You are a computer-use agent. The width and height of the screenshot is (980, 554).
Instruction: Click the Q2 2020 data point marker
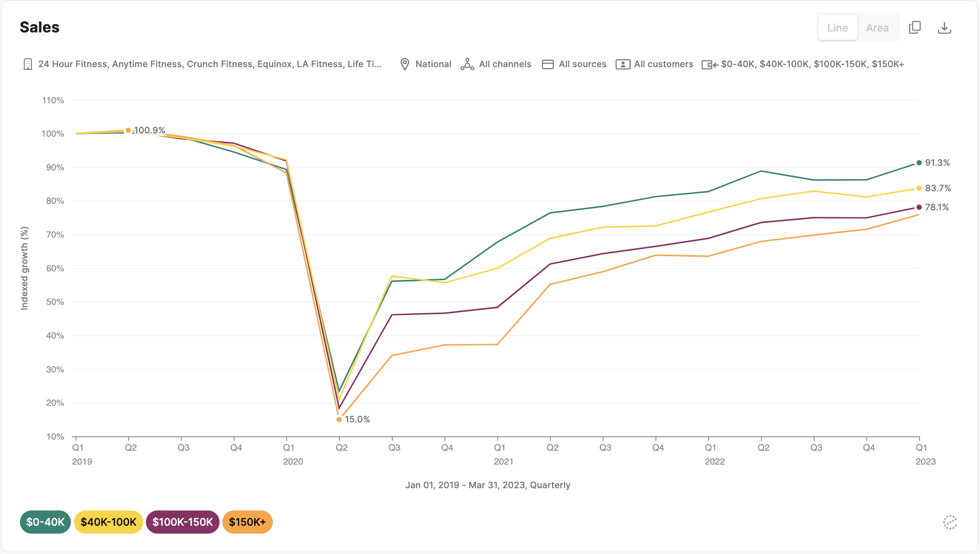coord(340,419)
